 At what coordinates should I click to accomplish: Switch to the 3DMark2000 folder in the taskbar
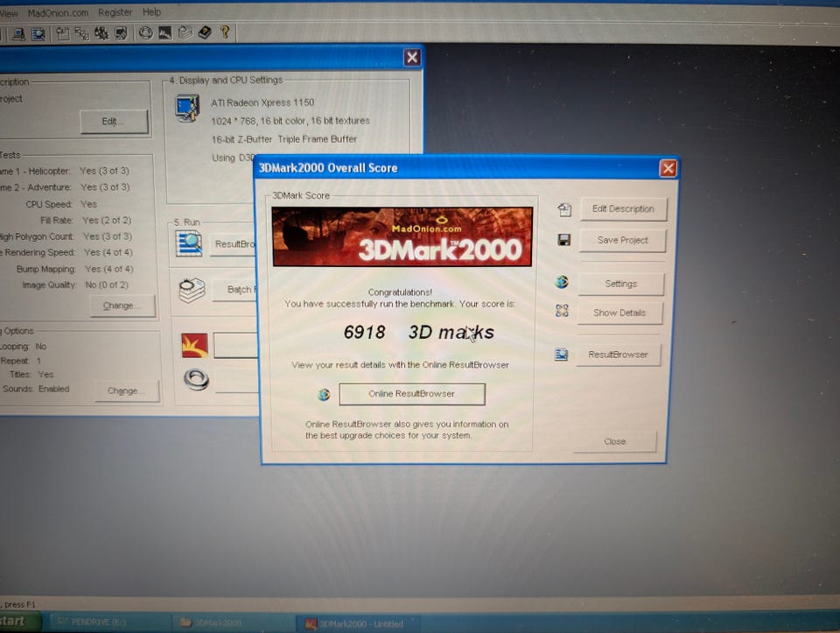click(234, 622)
